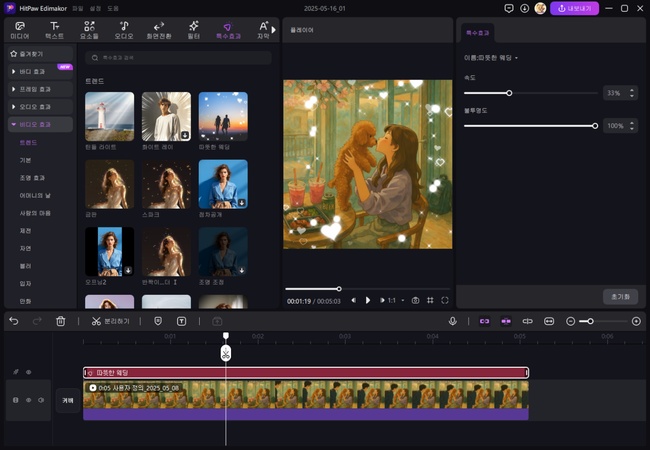
Task: Zoom out timeline with minus circle icon
Action: (x=570, y=321)
